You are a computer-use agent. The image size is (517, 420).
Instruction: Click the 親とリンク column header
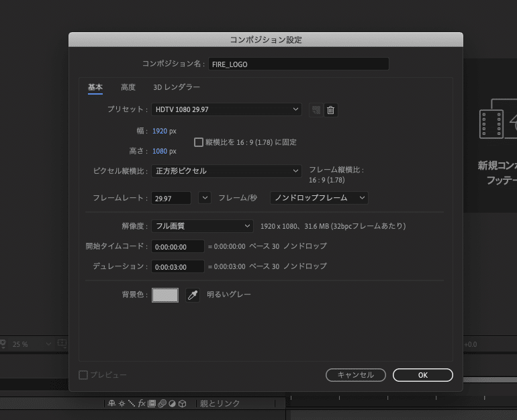[220, 403]
